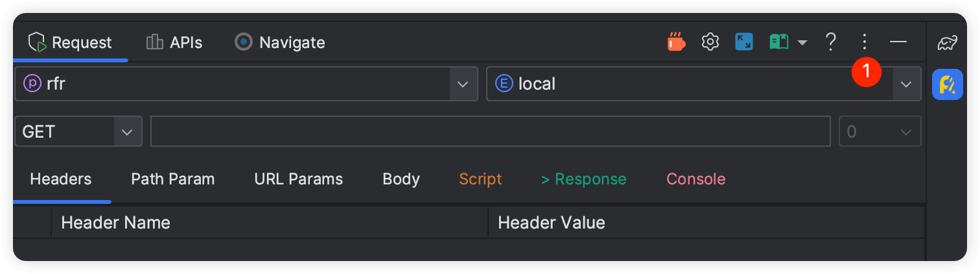Viewport: 980px width, 274px height.
Task: Select the Path Param tab
Action: click(x=172, y=179)
